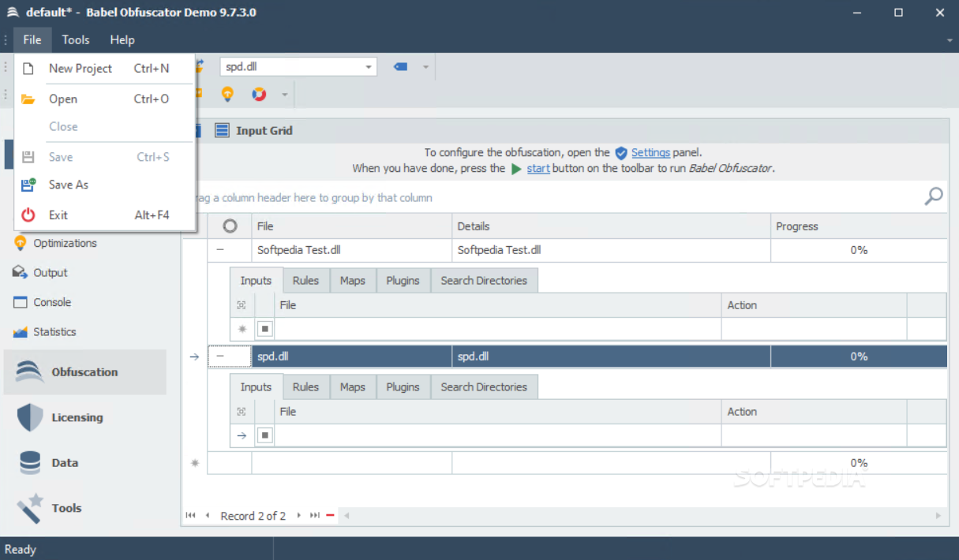Click the menu bar overflow arrow at right
The width and height of the screenshot is (959, 560).
coord(950,40)
